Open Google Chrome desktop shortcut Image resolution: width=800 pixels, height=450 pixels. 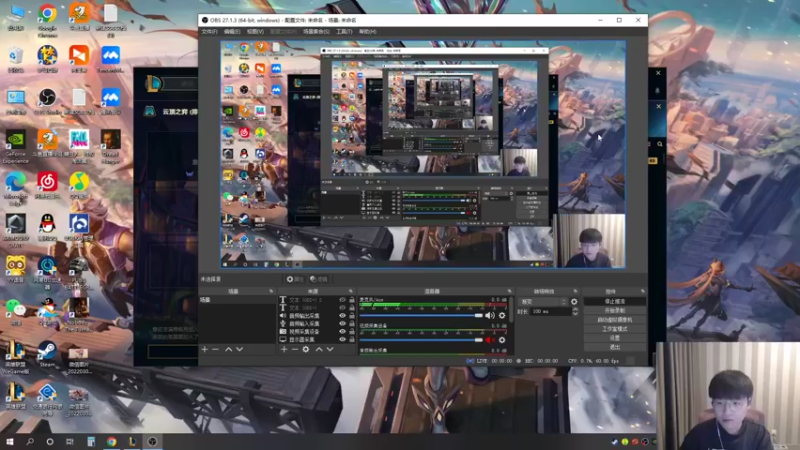tap(47, 20)
